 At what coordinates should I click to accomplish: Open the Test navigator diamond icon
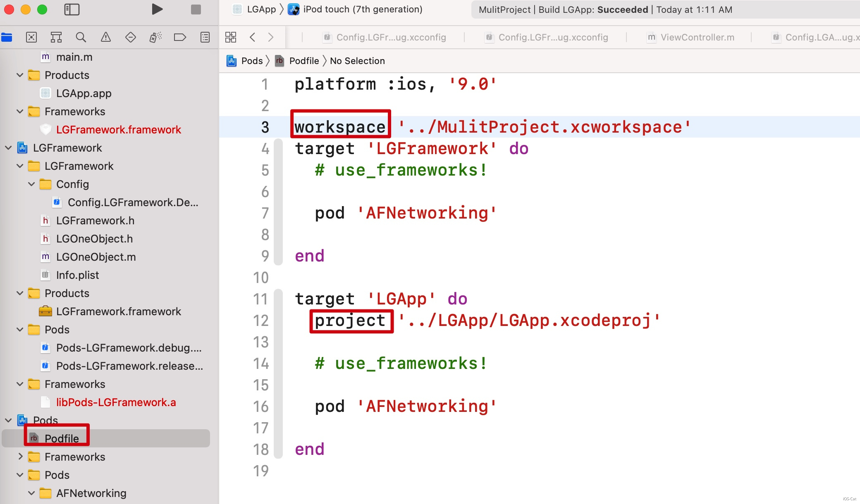[x=131, y=37]
